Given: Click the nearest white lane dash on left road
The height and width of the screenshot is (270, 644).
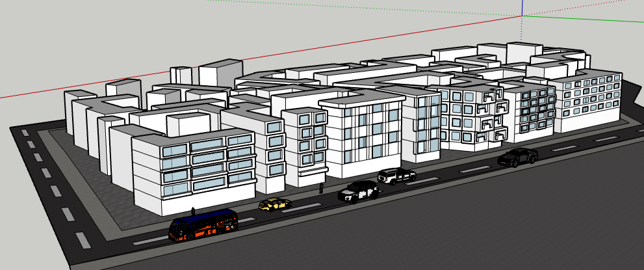Looking at the screenshot, I should [x=82, y=241].
